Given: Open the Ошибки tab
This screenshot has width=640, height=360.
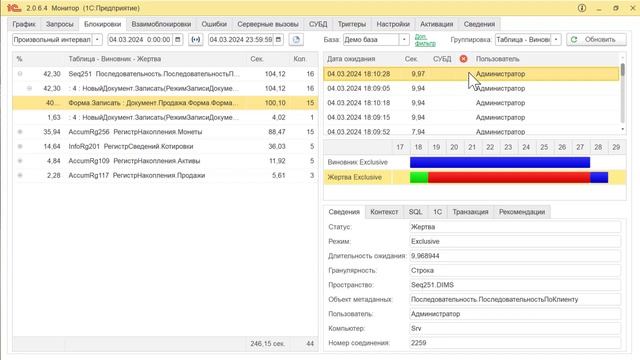Looking at the screenshot, I should pos(214,24).
